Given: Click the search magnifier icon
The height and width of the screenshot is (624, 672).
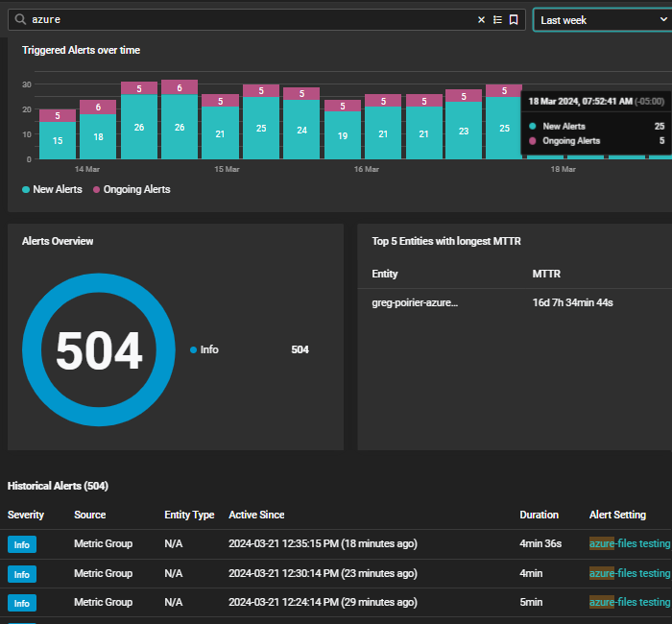Looking at the screenshot, I should (20, 19).
